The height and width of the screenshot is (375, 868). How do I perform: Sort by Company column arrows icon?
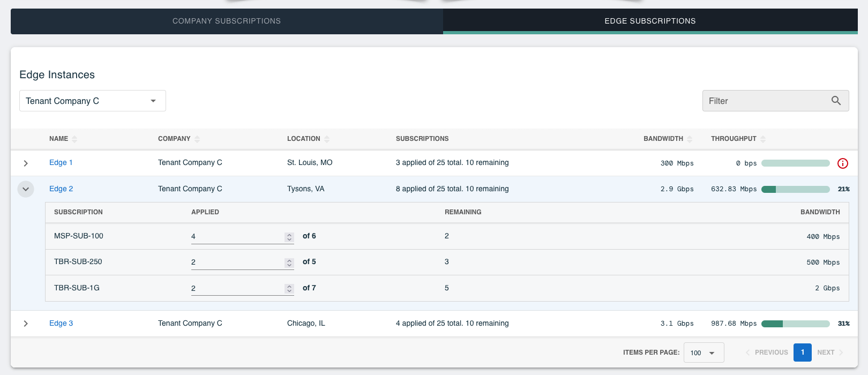pyautogui.click(x=197, y=139)
